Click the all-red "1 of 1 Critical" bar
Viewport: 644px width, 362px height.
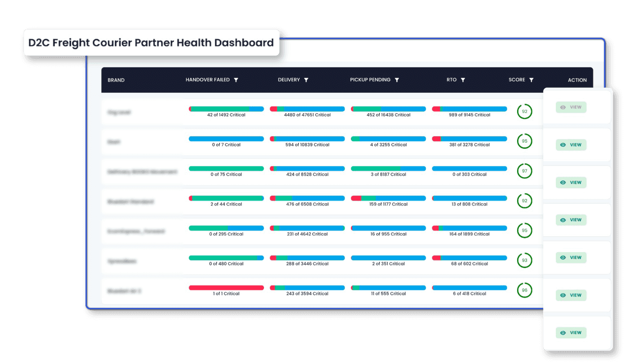click(226, 288)
